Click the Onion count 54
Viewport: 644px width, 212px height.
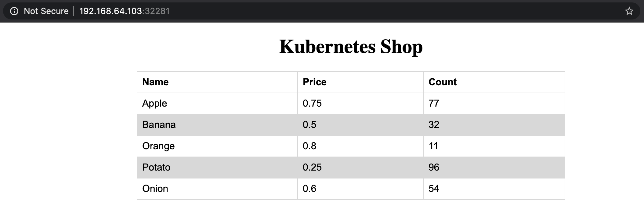coord(434,189)
